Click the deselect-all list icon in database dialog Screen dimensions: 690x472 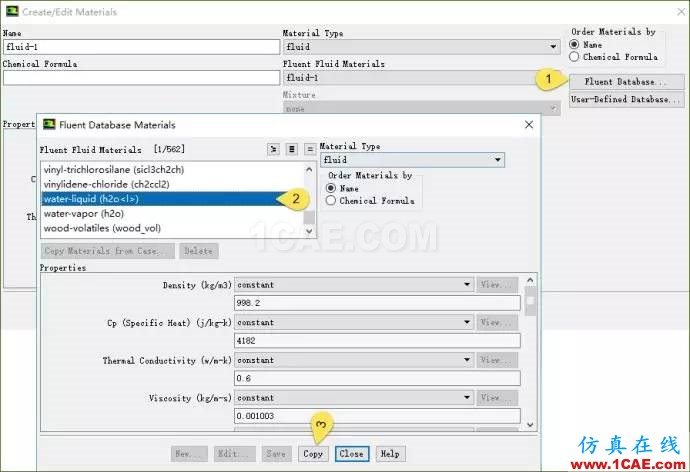point(310,150)
